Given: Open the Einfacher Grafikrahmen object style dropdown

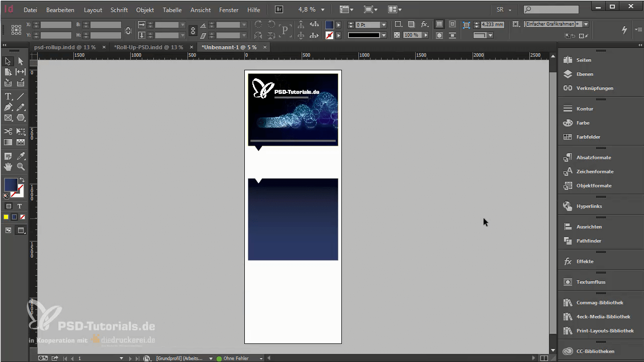Looking at the screenshot, I should coord(586,24).
